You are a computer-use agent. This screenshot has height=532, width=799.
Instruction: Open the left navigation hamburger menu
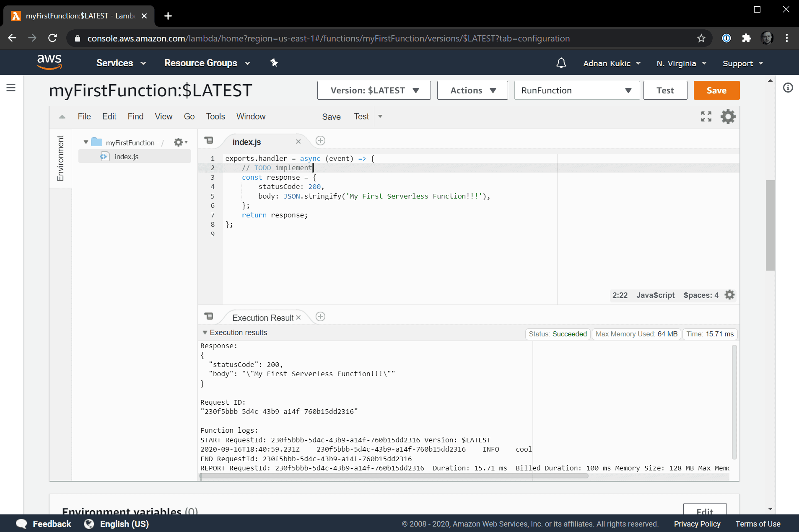(11, 88)
